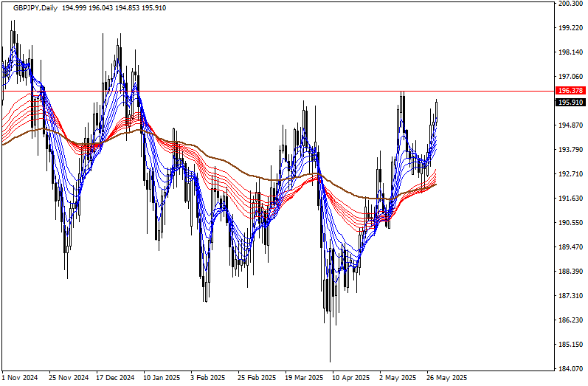Image resolution: width=588 pixels, height=386 pixels.
Task: Click the 188.390 price axis value
Action: click(571, 272)
